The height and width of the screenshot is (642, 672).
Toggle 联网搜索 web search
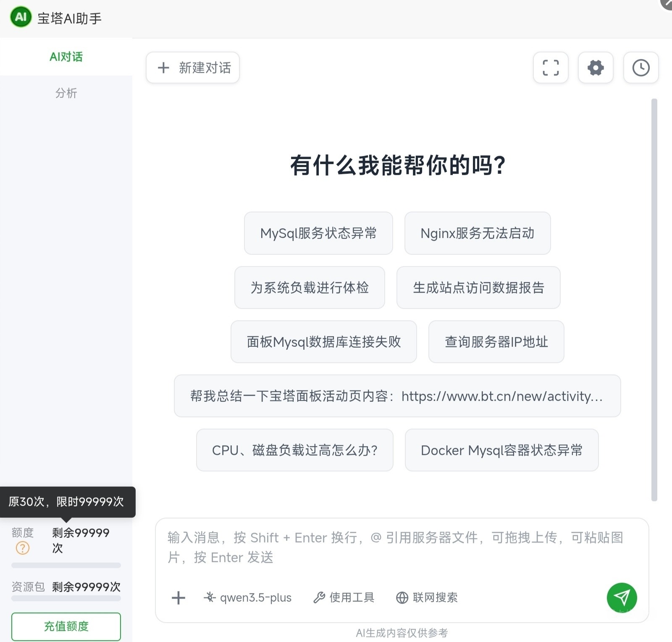[x=427, y=597]
